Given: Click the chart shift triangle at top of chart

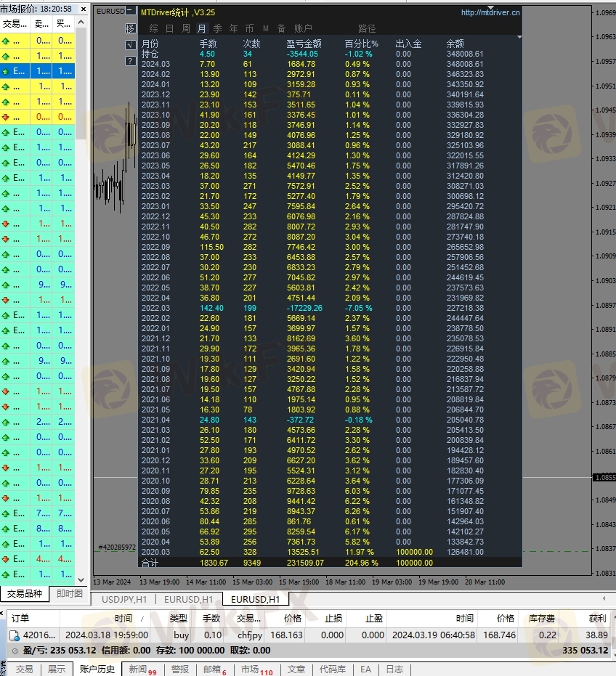Looking at the screenshot, I should point(490,8).
